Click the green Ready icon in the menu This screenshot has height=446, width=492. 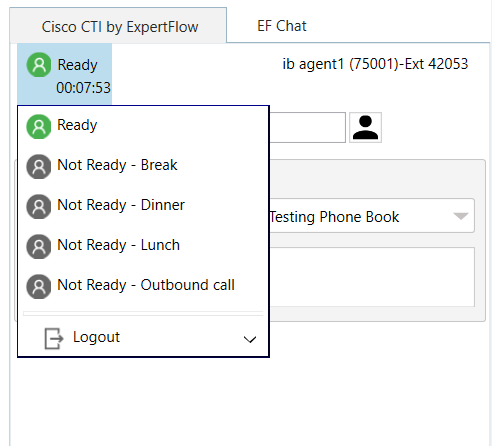(39, 126)
